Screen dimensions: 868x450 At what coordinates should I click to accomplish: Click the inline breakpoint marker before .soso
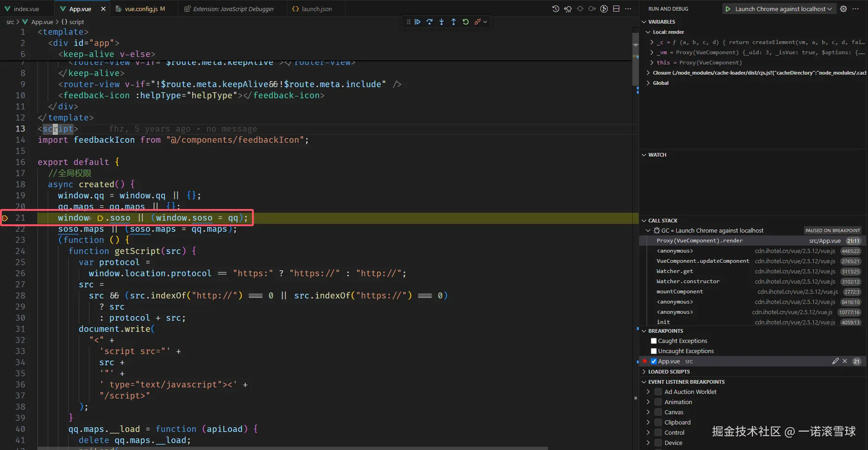pyautogui.click(x=100, y=218)
